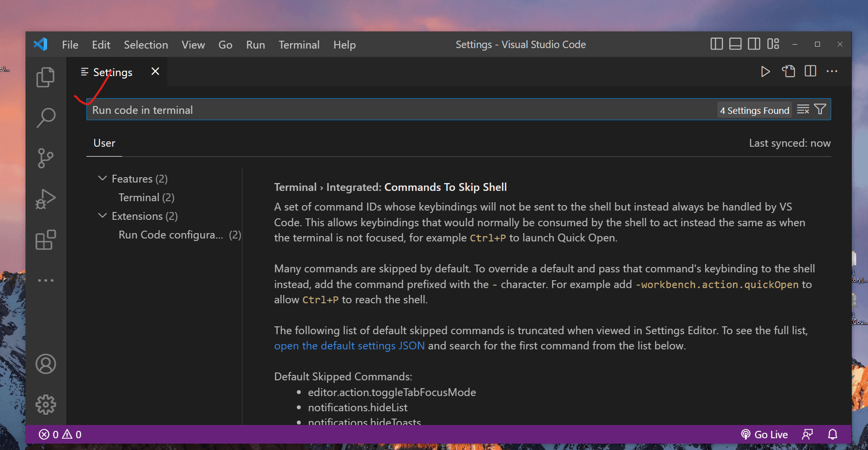The height and width of the screenshot is (450, 868).
Task: Select Terminal (2) in settings tree
Action: pos(146,197)
